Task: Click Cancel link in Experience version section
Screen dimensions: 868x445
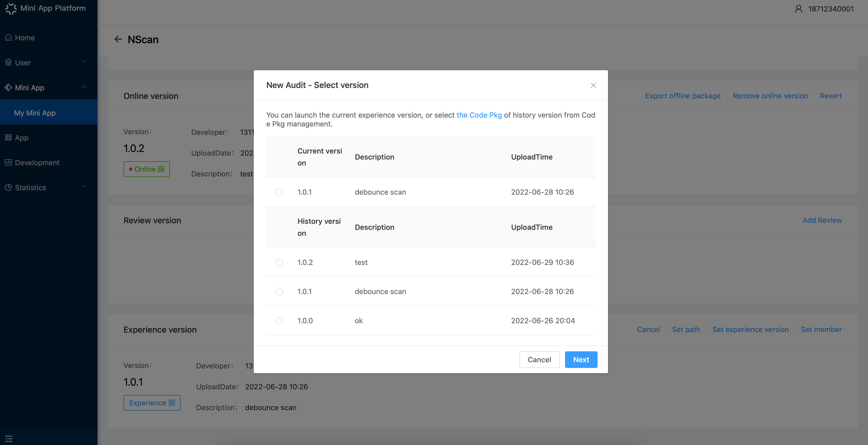Action: pos(648,329)
